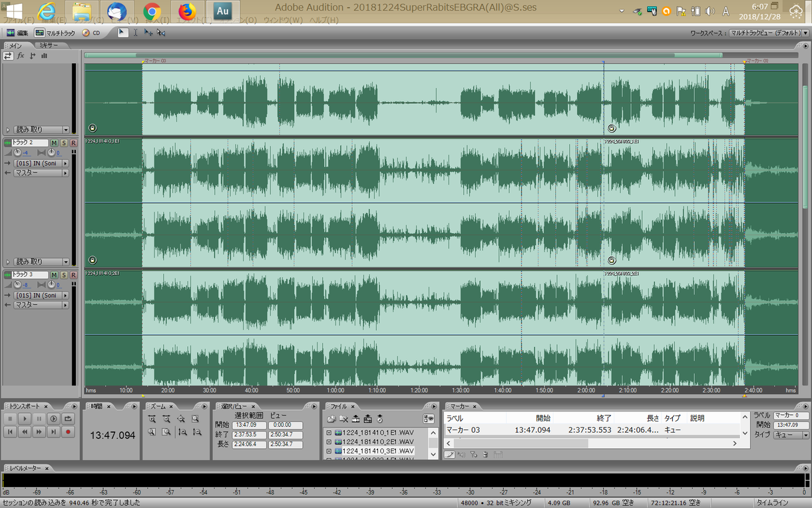Click the Stop transport button
The width and height of the screenshot is (812, 508).
click(x=10, y=419)
